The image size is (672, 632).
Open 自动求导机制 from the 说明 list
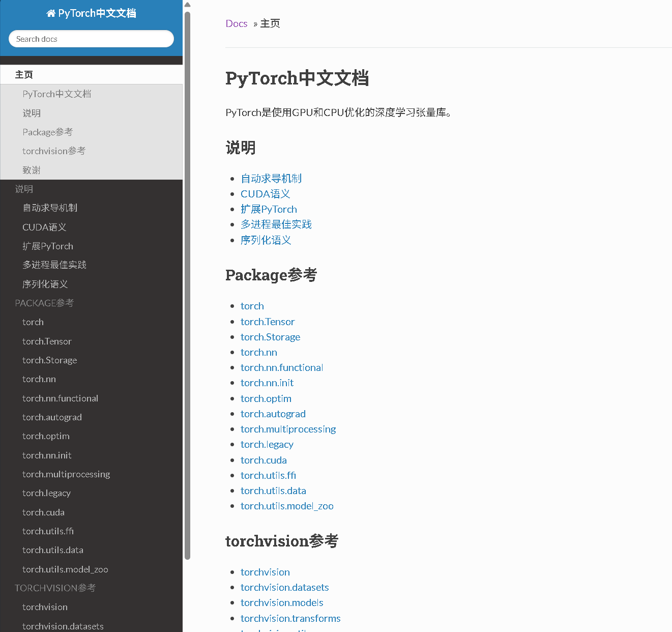point(271,178)
